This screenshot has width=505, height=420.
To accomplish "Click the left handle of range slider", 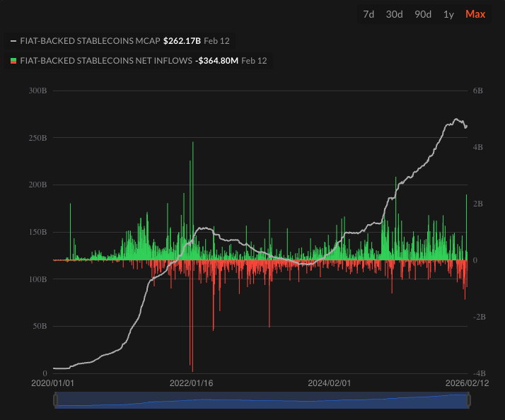I will coord(55,400).
